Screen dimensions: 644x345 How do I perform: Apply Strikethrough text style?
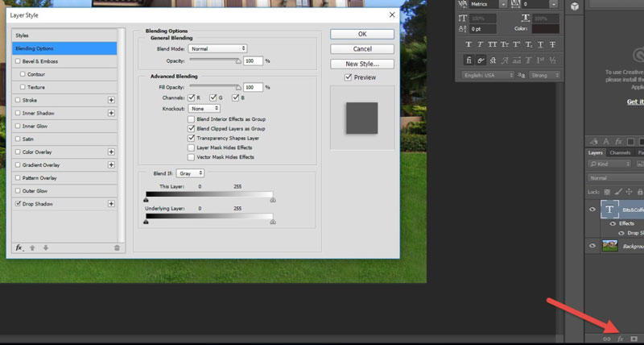(x=552, y=44)
